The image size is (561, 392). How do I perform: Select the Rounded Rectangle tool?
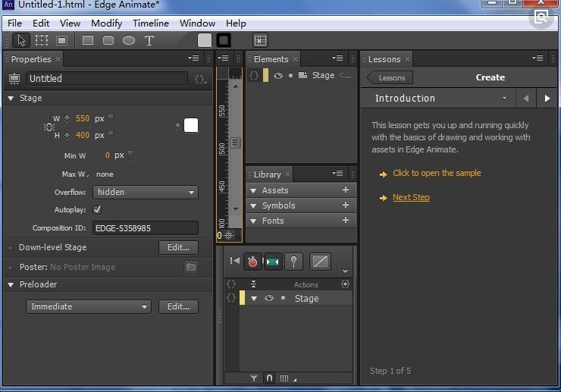(x=108, y=40)
